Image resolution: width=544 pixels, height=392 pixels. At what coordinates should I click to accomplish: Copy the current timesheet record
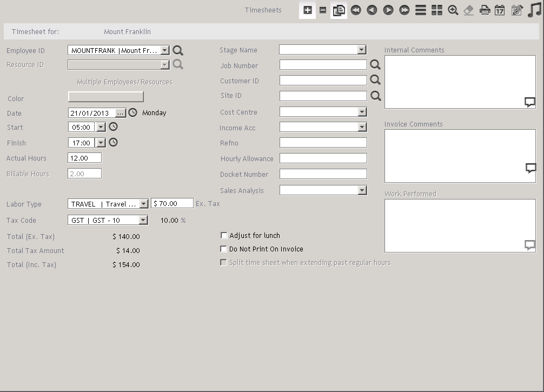339,10
